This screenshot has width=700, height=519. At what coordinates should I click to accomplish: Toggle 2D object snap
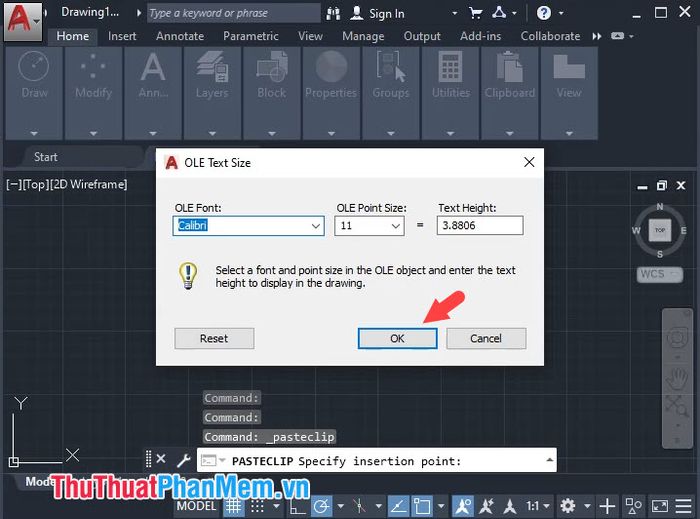tap(422, 506)
